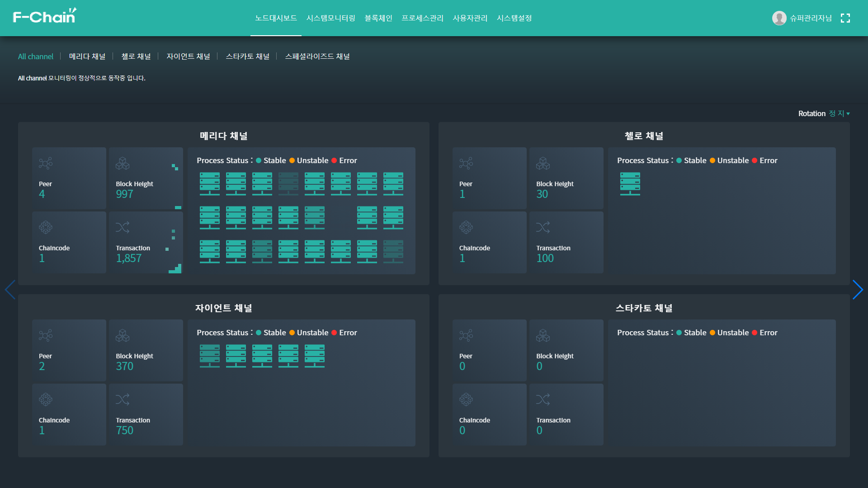
Task: Select dimmed fourth server in 메리다 top row
Action: point(288,184)
